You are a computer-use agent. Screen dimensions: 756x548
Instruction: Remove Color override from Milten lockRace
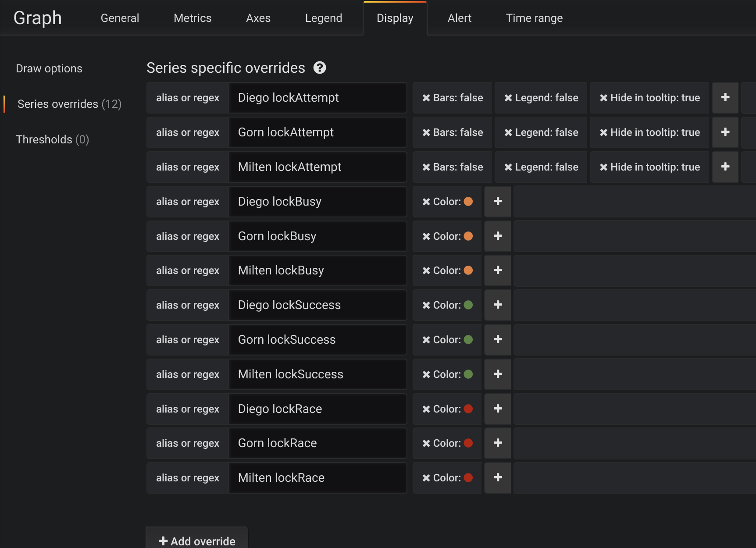[x=426, y=478]
